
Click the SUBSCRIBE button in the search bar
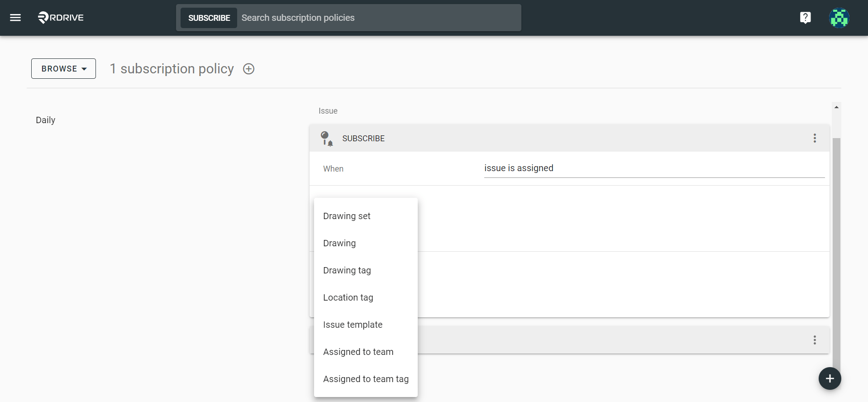coord(209,18)
